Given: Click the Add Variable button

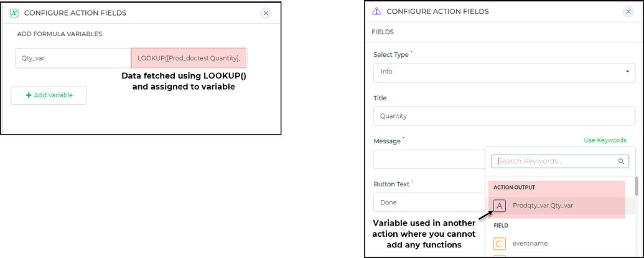Looking at the screenshot, I should point(49,95).
